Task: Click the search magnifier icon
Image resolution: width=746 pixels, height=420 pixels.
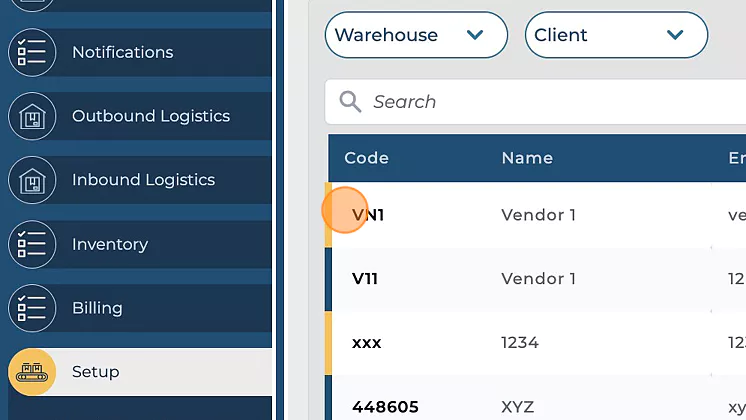Action: [x=350, y=102]
